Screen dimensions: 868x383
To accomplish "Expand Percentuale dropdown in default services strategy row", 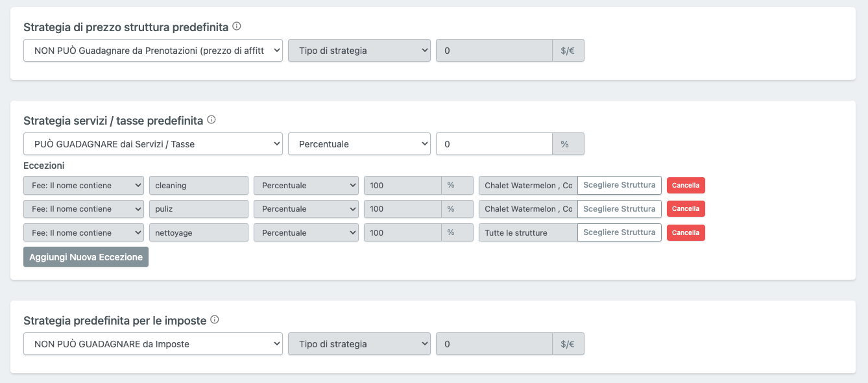I will (359, 144).
